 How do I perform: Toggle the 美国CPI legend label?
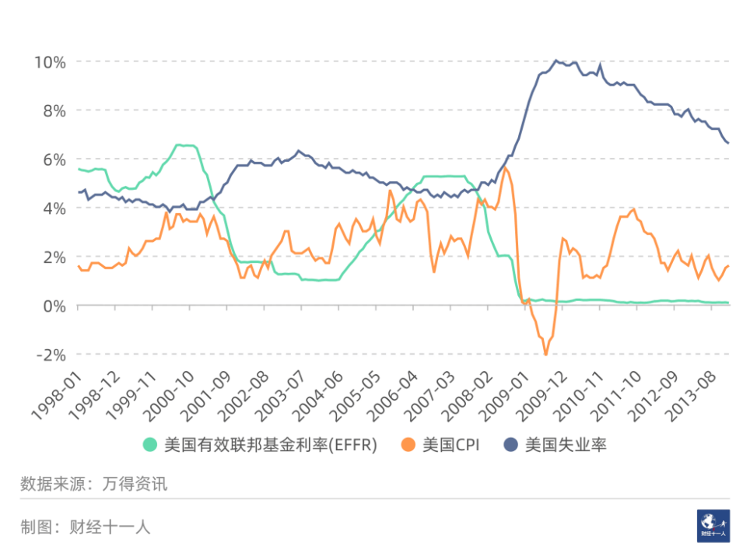coord(451,445)
